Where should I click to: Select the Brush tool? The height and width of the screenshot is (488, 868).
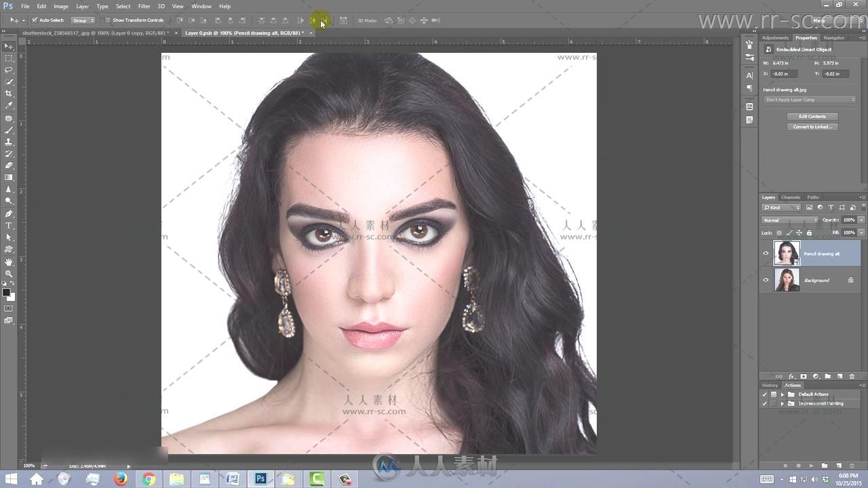[x=9, y=130]
